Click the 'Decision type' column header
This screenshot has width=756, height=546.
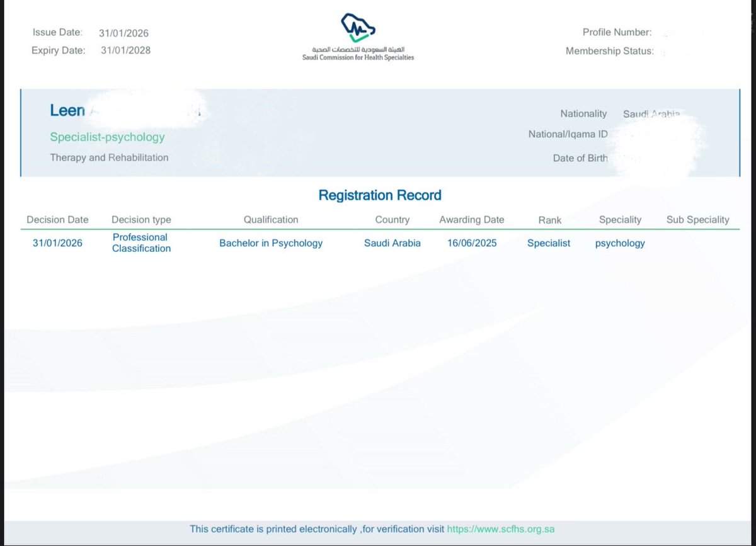(x=141, y=220)
